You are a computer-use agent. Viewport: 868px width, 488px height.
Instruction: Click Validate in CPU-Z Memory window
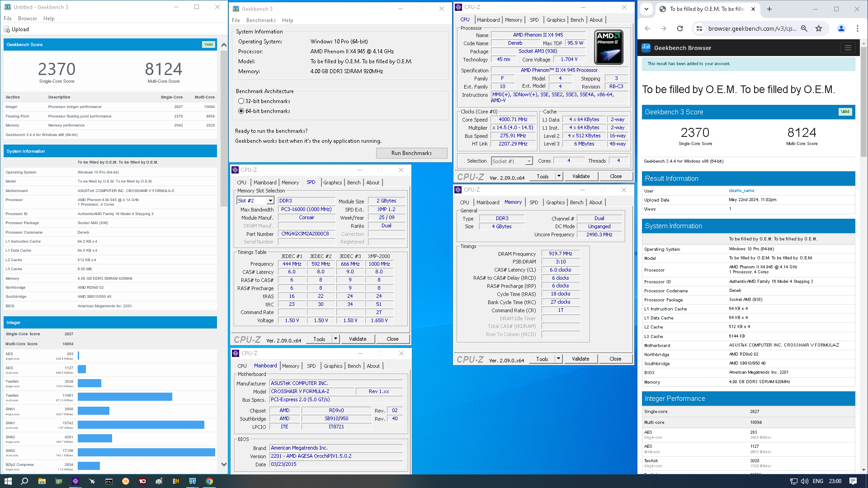click(x=580, y=359)
